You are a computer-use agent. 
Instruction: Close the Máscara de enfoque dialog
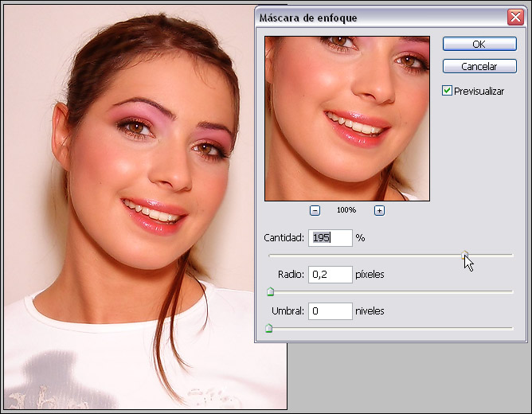(x=514, y=17)
